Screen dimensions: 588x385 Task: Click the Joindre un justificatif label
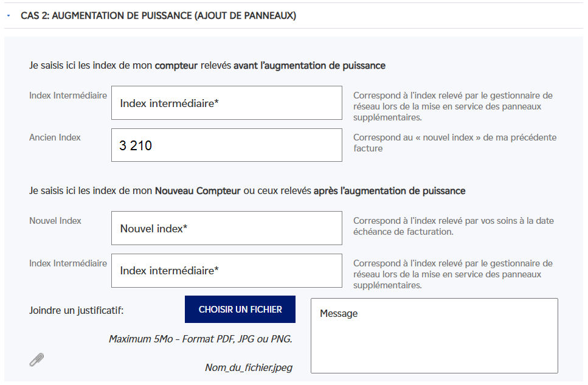(x=76, y=310)
